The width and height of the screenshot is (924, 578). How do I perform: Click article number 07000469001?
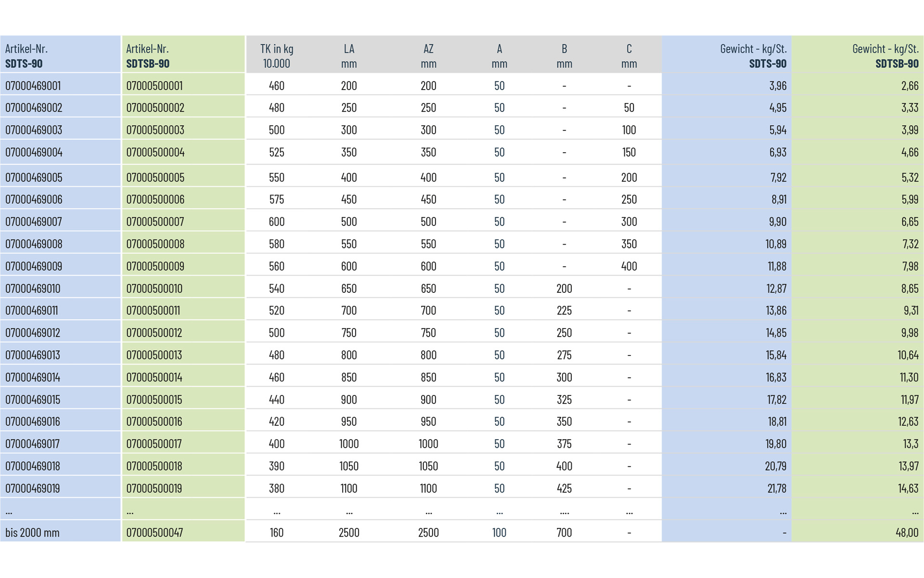click(x=33, y=86)
